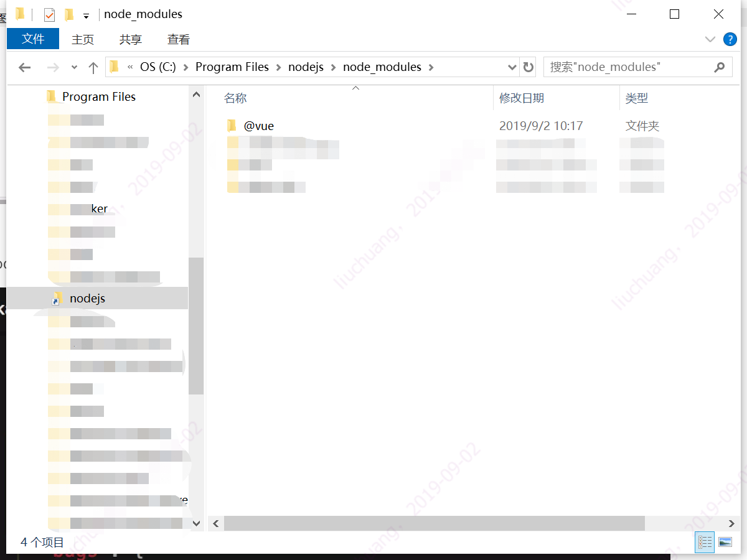The image size is (747, 560).
Task: Open Explorer help via the question mark icon
Action: tap(730, 39)
